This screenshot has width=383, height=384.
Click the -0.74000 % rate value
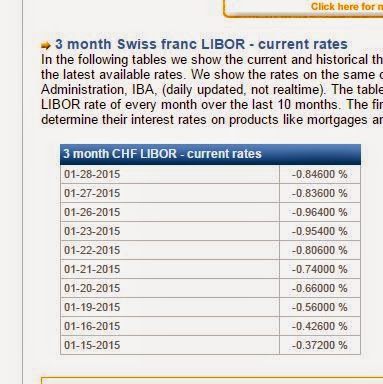[320, 269]
